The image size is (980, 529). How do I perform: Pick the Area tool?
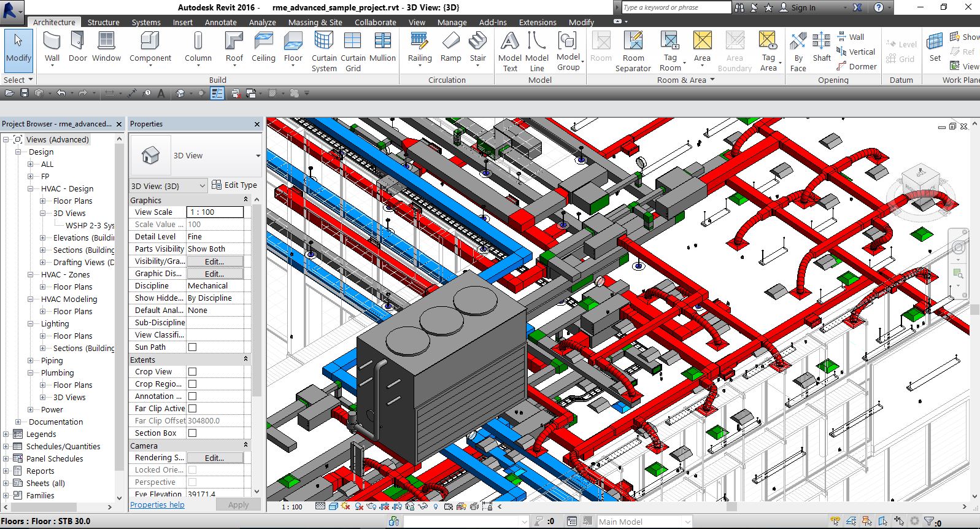[x=702, y=47]
